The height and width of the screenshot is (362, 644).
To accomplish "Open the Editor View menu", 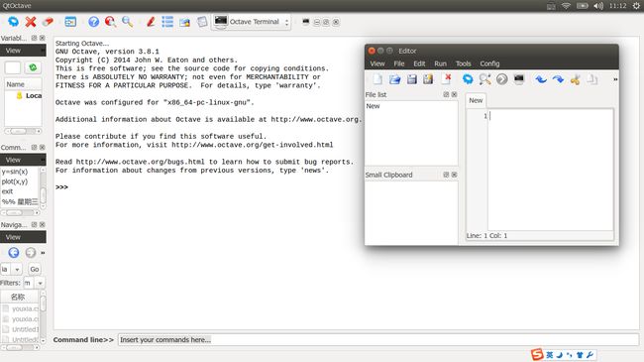I will click(x=377, y=63).
